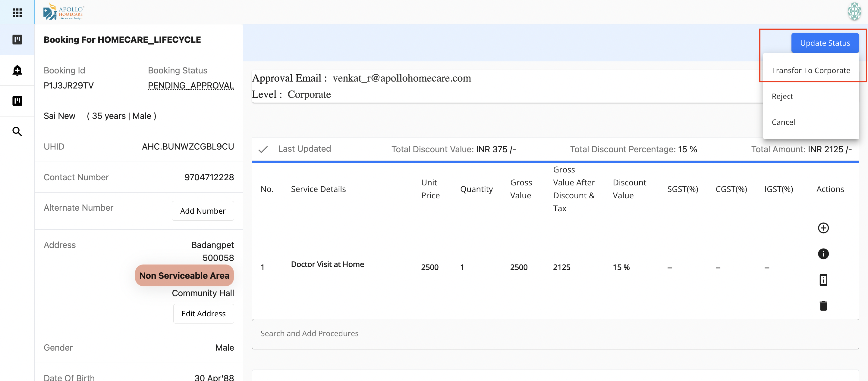The image size is (868, 381).
Task: Choose Cancel from the status menu
Action: click(783, 122)
